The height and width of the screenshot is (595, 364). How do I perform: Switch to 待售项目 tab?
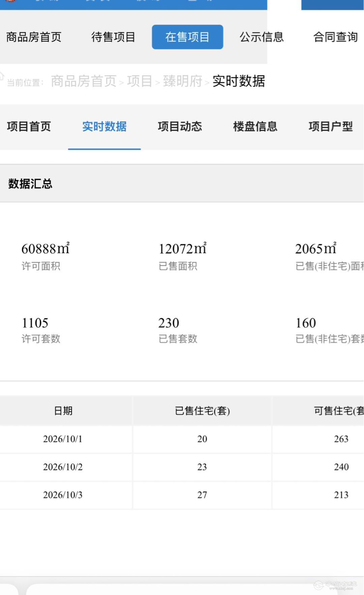click(113, 37)
